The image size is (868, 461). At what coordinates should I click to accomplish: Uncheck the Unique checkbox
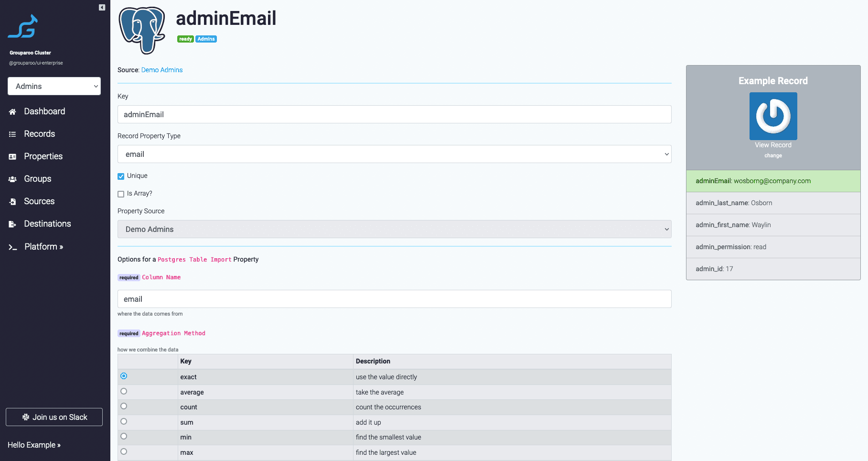121,176
